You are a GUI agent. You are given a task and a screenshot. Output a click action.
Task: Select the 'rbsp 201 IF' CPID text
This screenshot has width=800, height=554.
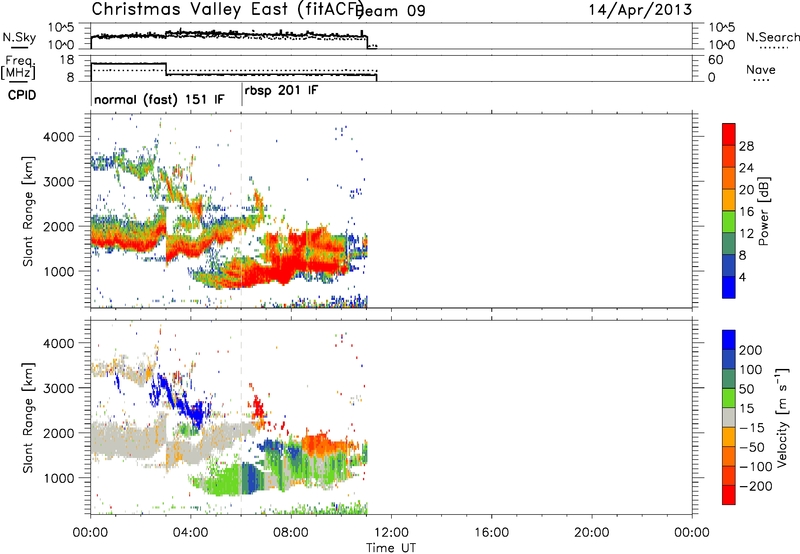coord(281,91)
